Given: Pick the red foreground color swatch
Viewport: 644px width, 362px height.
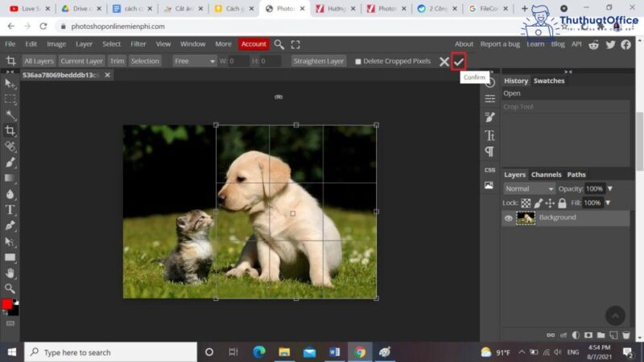Looking at the screenshot, I should click(7, 304).
